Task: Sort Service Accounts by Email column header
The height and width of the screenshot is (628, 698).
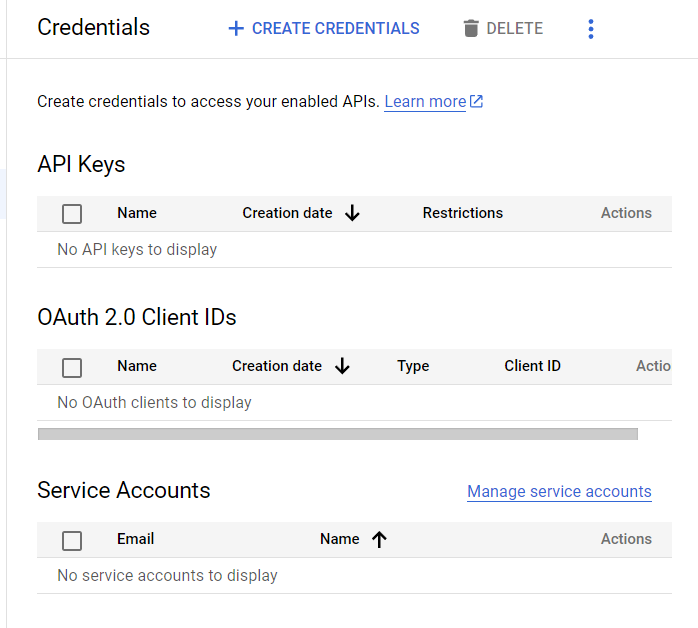Action: coord(136,539)
